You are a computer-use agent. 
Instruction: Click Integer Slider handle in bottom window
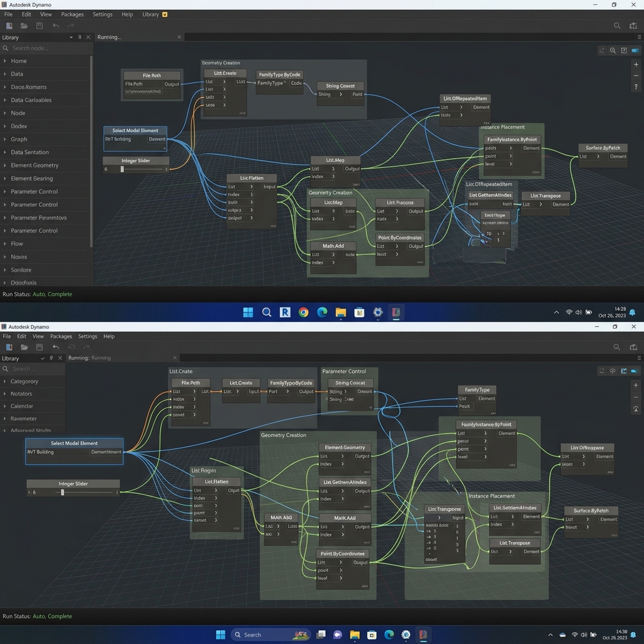(62, 492)
